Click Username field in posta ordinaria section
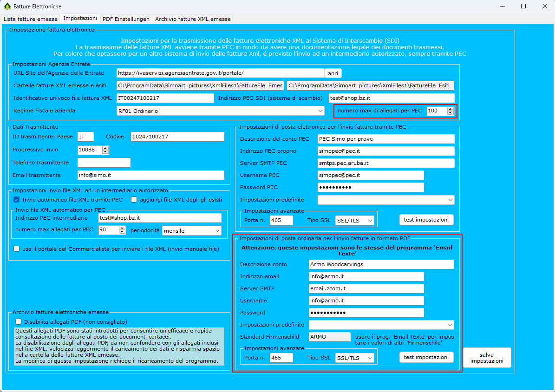The width and height of the screenshot is (555, 392). [x=366, y=301]
